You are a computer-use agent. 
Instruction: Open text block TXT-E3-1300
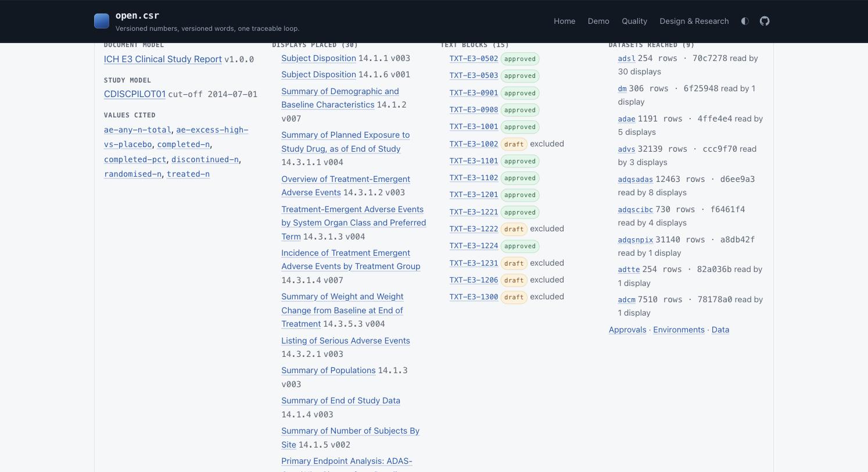(x=474, y=296)
